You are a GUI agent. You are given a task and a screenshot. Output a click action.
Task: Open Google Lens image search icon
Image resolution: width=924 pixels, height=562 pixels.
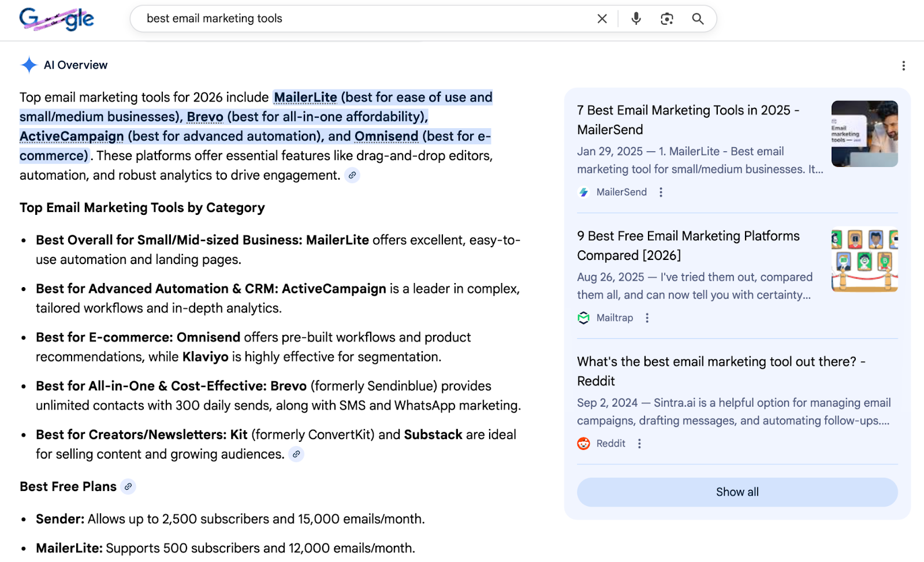click(x=667, y=18)
